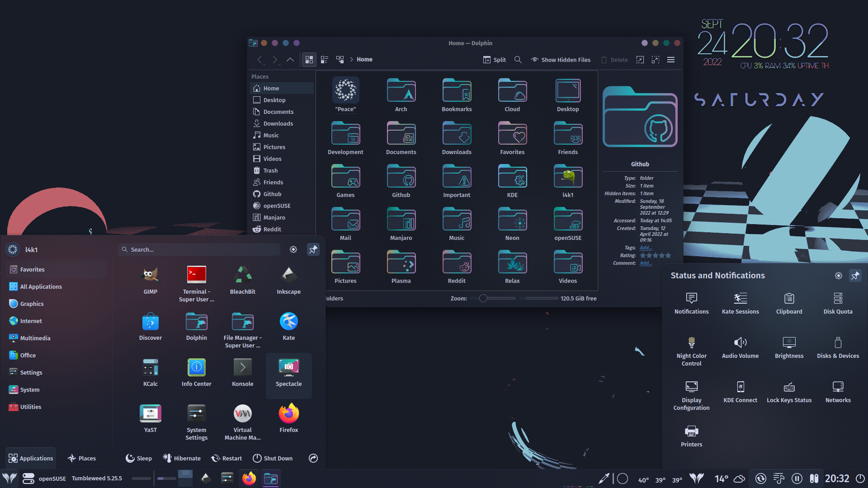Click the Hibernate button

tap(181, 458)
